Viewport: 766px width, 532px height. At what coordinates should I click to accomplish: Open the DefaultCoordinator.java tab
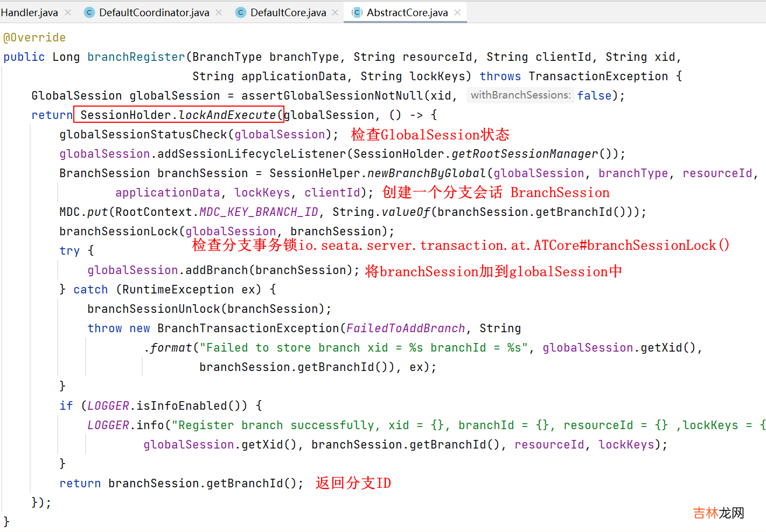154,12
